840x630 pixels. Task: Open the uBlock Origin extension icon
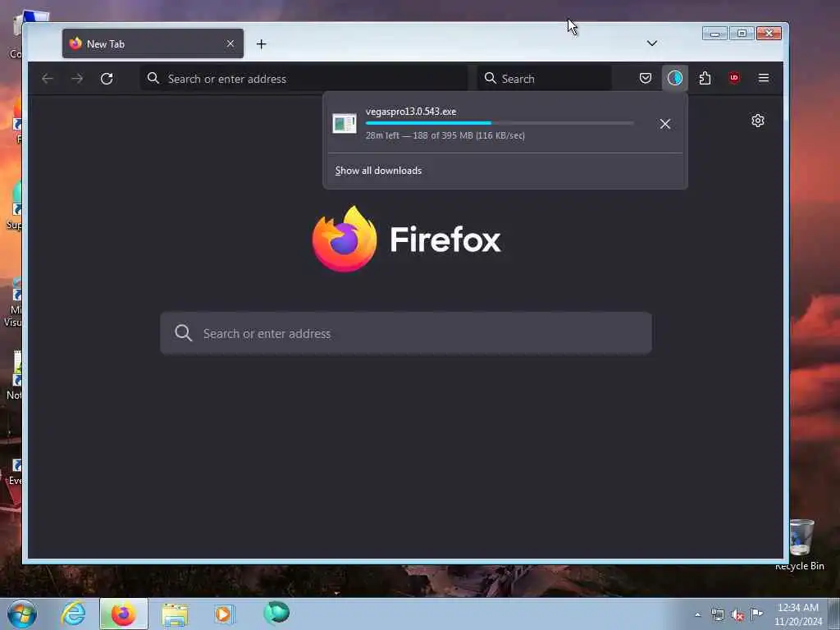pos(734,78)
